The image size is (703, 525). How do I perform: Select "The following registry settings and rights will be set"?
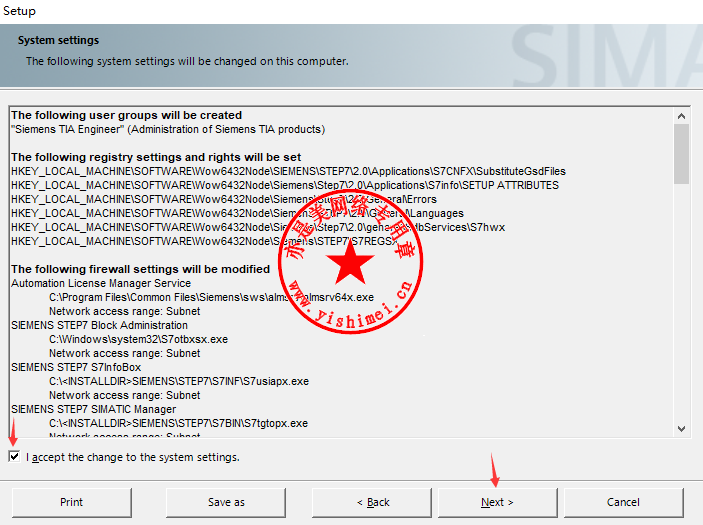[x=156, y=157]
